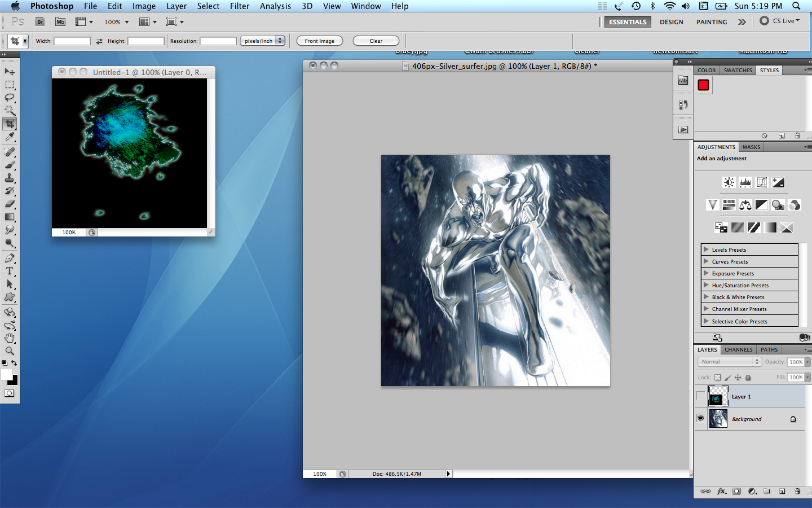
Task: Show the Layer 1 visibility eye
Action: click(x=701, y=396)
